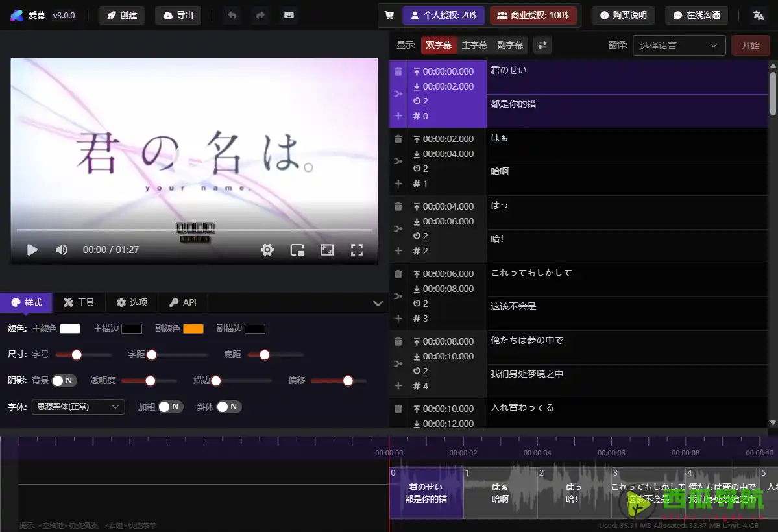Image resolution: width=778 pixels, height=532 pixels.
Task: Click the redo arrow in the top toolbar
Action: coord(260,14)
